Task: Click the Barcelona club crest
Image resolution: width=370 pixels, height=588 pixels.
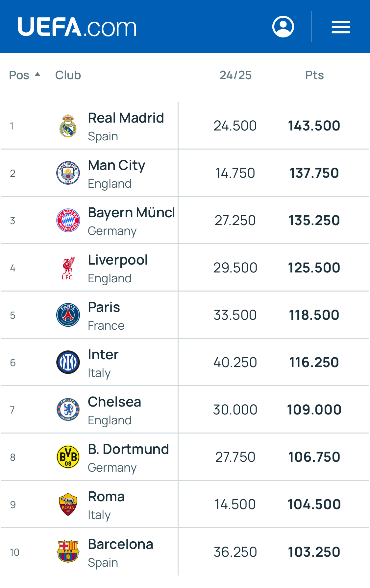Action: [68, 552]
